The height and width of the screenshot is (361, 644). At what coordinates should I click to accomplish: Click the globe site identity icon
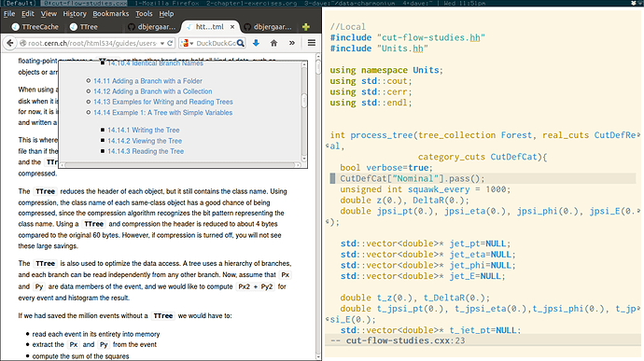click(x=23, y=43)
